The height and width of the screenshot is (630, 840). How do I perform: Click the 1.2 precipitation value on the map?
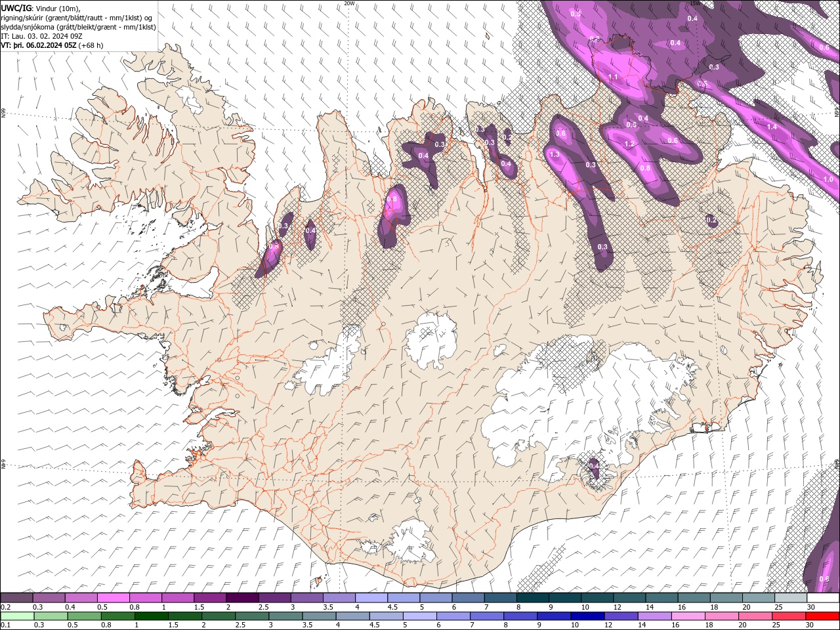629,144
